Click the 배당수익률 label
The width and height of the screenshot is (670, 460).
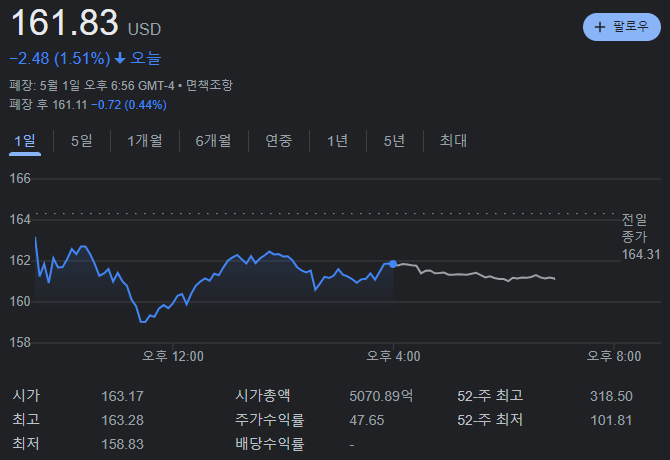[x=270, y=444]
